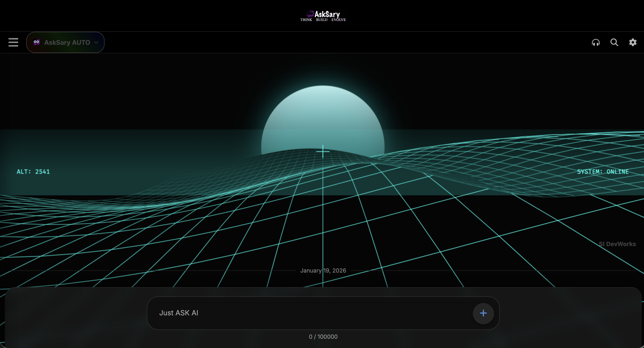Viewport: 644px width, 348px height.
Task: Open the hamburger navigation menu
Action: [13, 42]
